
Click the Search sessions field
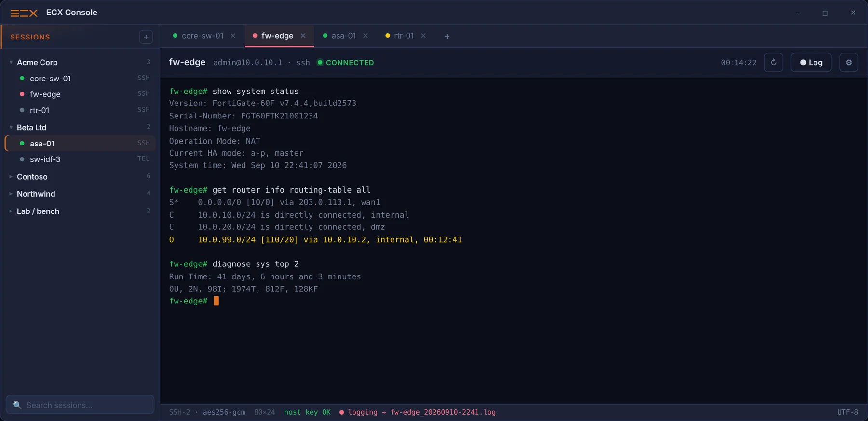tap(80, 405)
